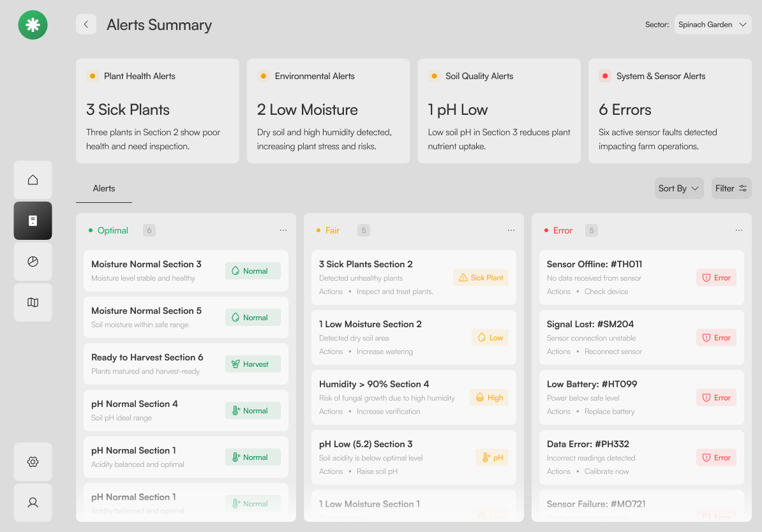
Task: Click Error badge on Signal Lost #SM204
Action: pyautogui.click(x=716, y=337)
